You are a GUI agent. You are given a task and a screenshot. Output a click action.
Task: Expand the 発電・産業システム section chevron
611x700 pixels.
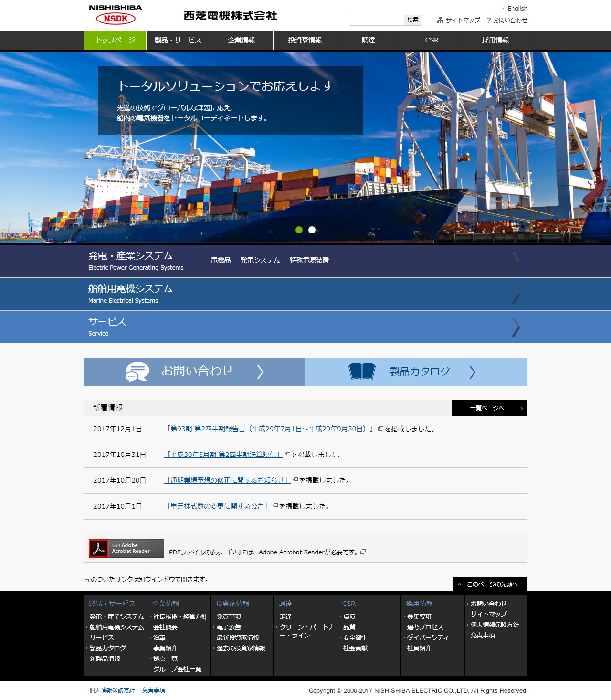point(516,261)
